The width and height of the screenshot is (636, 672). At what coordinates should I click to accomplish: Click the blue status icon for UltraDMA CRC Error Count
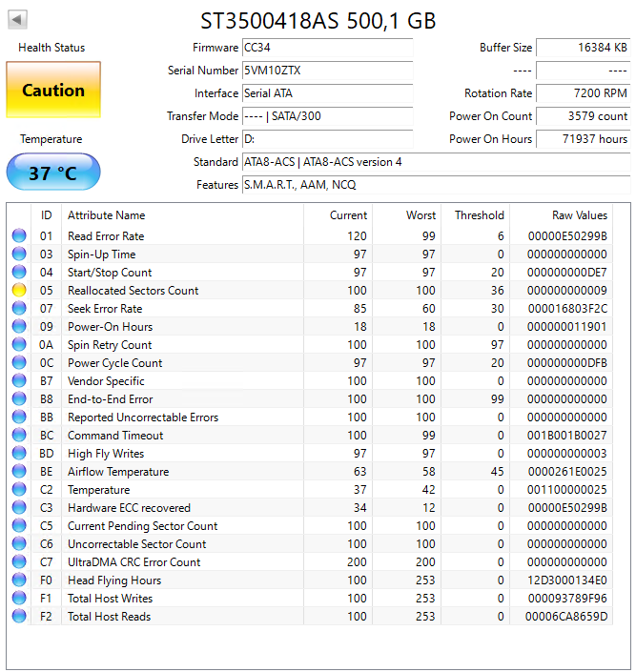tap(19, 561)
